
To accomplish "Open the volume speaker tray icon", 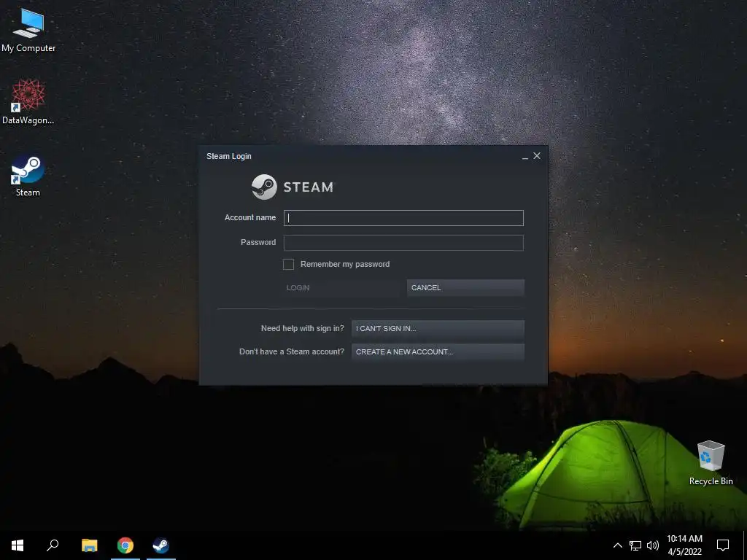I will click(653, 545).
